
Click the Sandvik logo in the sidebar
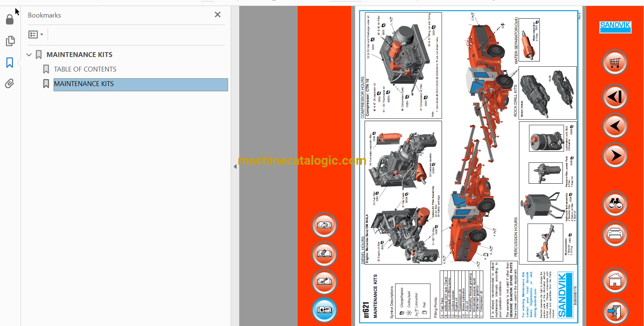click(x=615, y=27)
